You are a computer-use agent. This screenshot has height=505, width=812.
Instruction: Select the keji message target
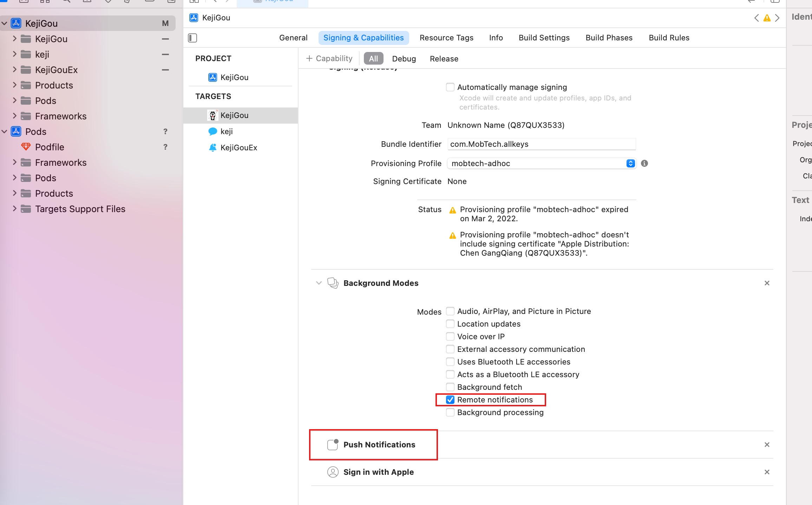click(226, 131)
